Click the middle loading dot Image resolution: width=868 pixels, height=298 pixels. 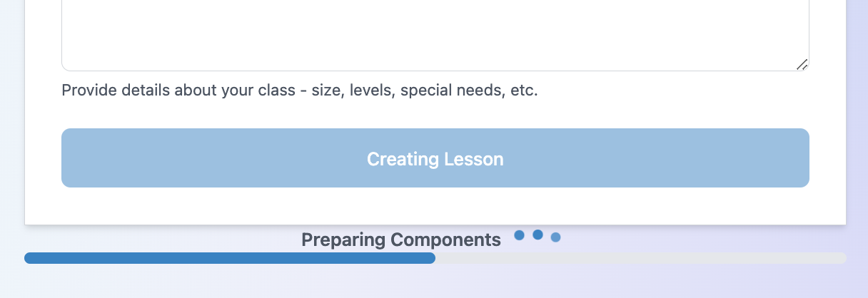[538, 235]
